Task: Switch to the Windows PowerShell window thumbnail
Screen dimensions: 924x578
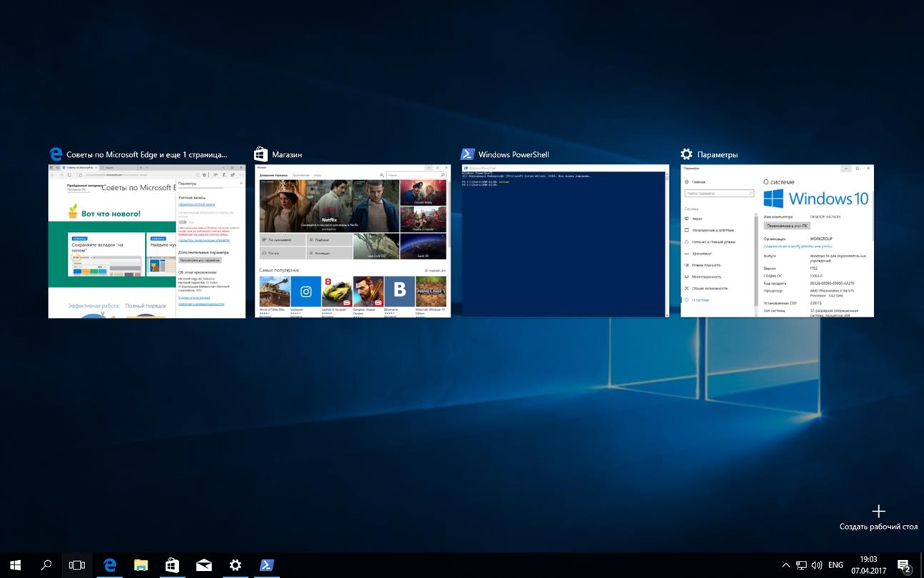Action: coord(565,241)
